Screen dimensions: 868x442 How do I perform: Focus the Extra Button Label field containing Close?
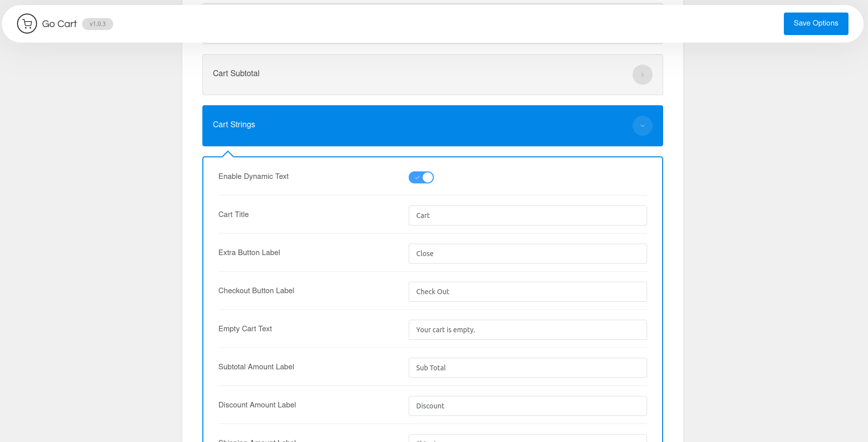point(527,254)
